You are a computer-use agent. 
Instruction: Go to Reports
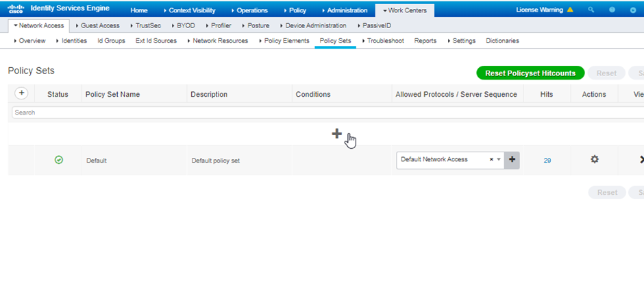click(425, 40)
